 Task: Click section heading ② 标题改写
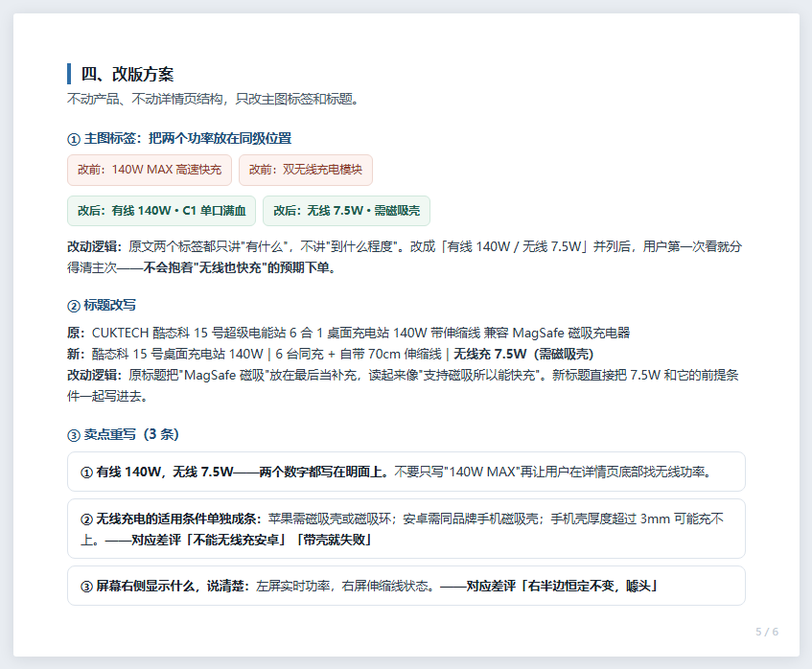click(102, 305)
